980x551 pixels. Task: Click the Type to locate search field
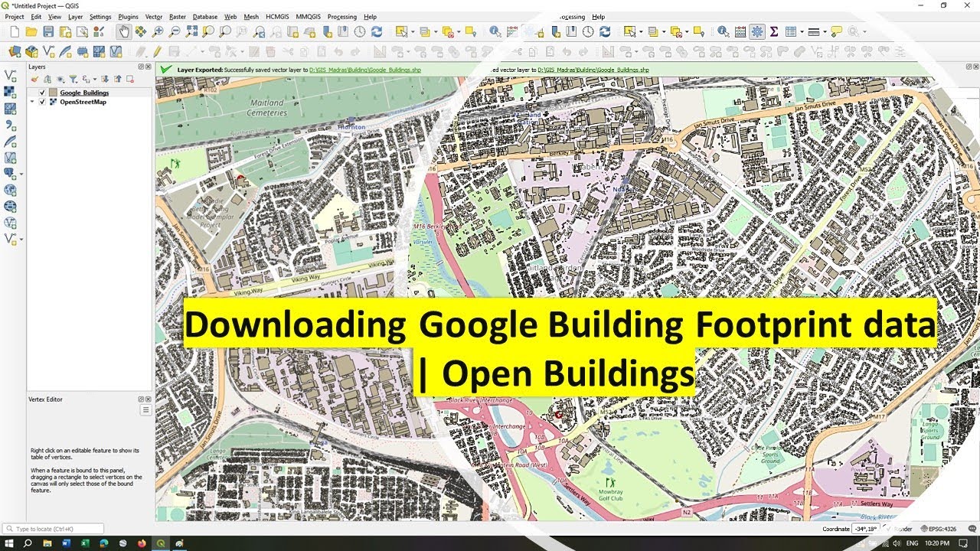(x=54, y=529)
